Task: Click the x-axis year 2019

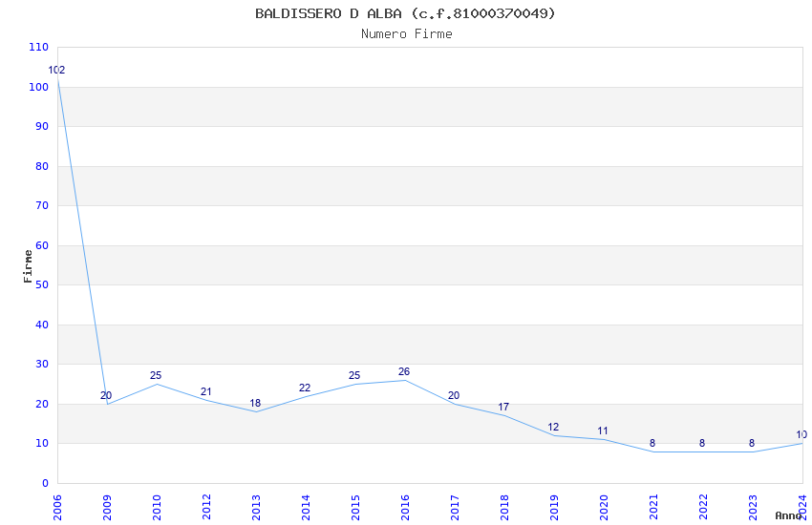Action: (554, 508)
